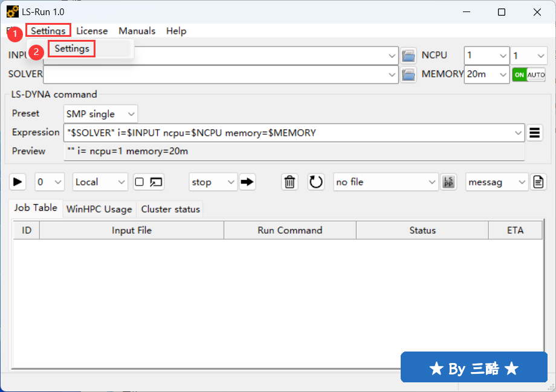
Task: Open the Settings menu in menu bar
Action: (x=48, y=31)
